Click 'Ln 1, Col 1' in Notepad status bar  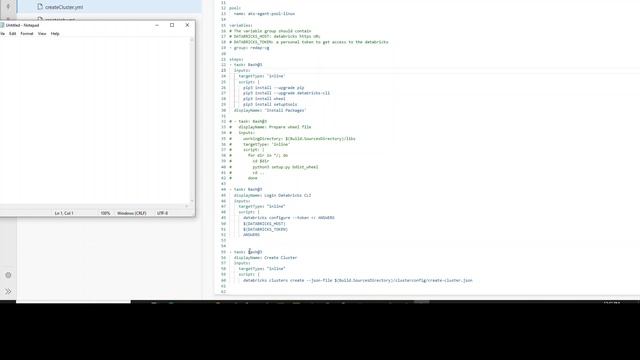click(x=64, y=213)
